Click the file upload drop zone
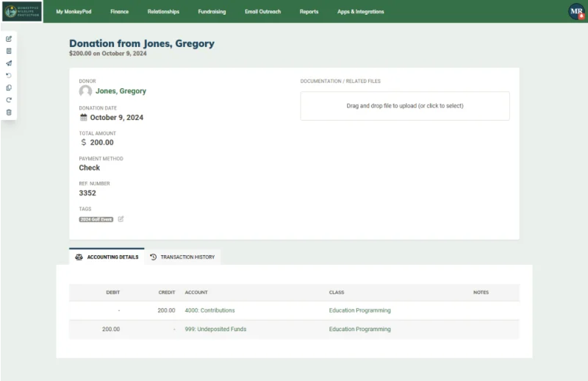Viewport: 588px width, 381px height. click(x=405, y=106)
